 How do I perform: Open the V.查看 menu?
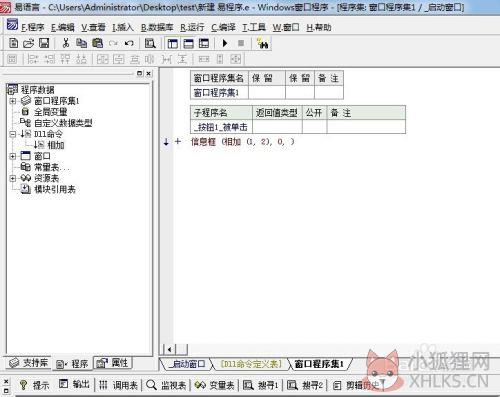pos(93,27)
